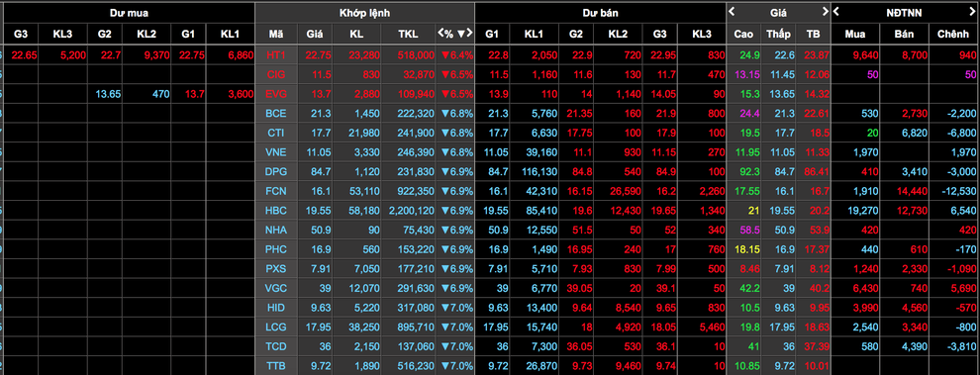This screenshot has width=980, height=375.
Task: Sort by the % ▼ column header
Action: [x=455, y=33]
